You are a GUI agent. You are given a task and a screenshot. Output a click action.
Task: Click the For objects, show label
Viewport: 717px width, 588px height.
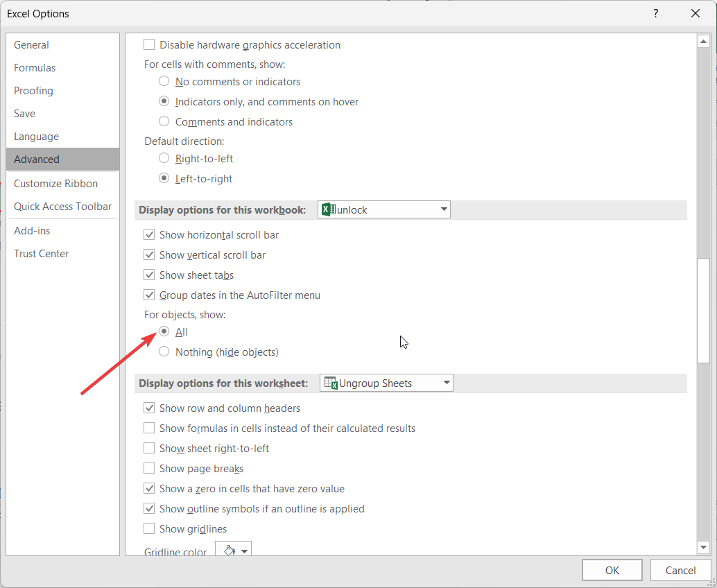(184, 315)
